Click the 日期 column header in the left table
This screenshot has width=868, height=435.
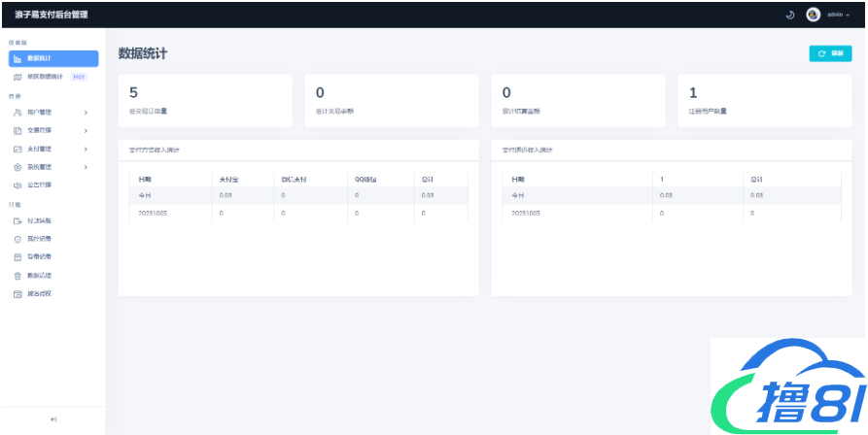pos(146,180)
